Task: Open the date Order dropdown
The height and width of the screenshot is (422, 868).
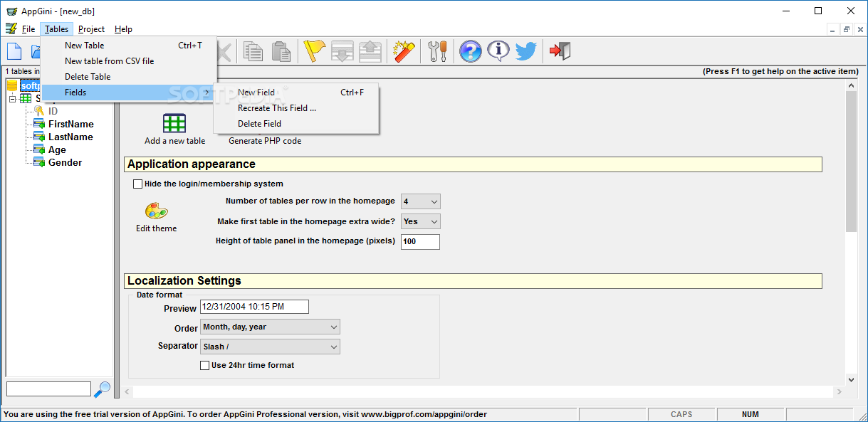Action: tap(271, 327)
